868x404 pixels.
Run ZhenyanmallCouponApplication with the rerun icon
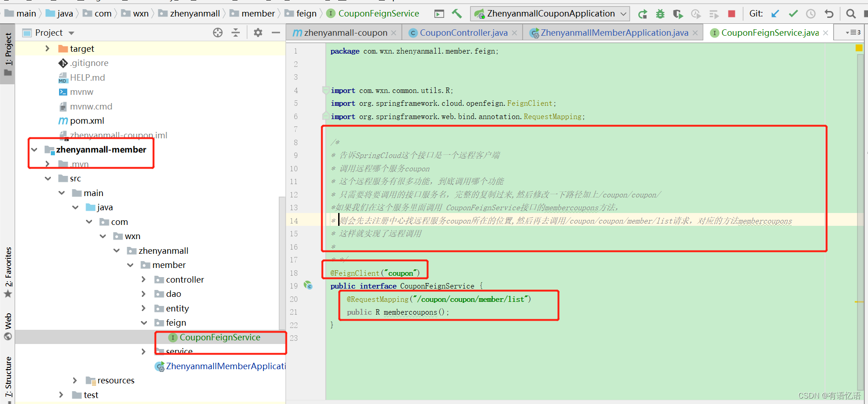[x=642, y=14]
